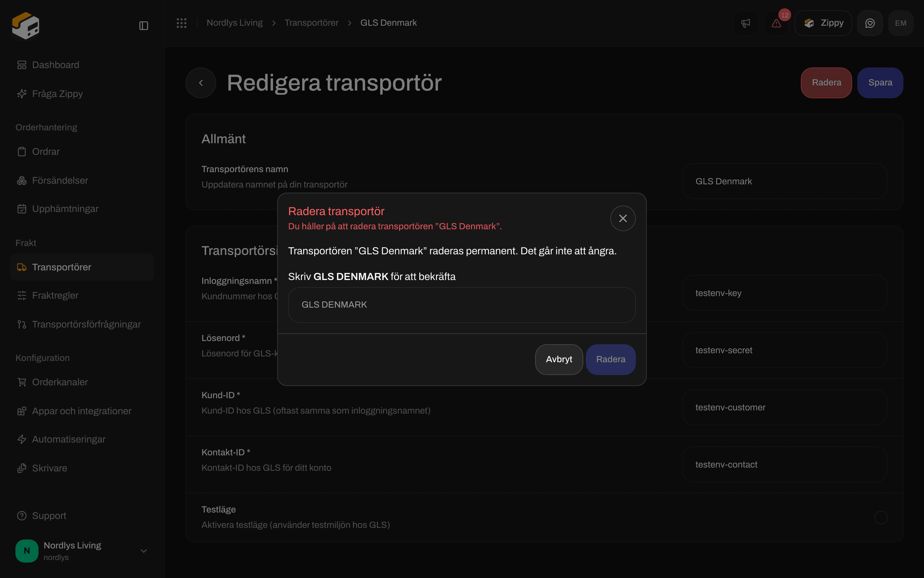Viewport: 924px width, 578px height.
Task: Click the Orderhantering sidebar section label
Action: click(x=46, y=127)
